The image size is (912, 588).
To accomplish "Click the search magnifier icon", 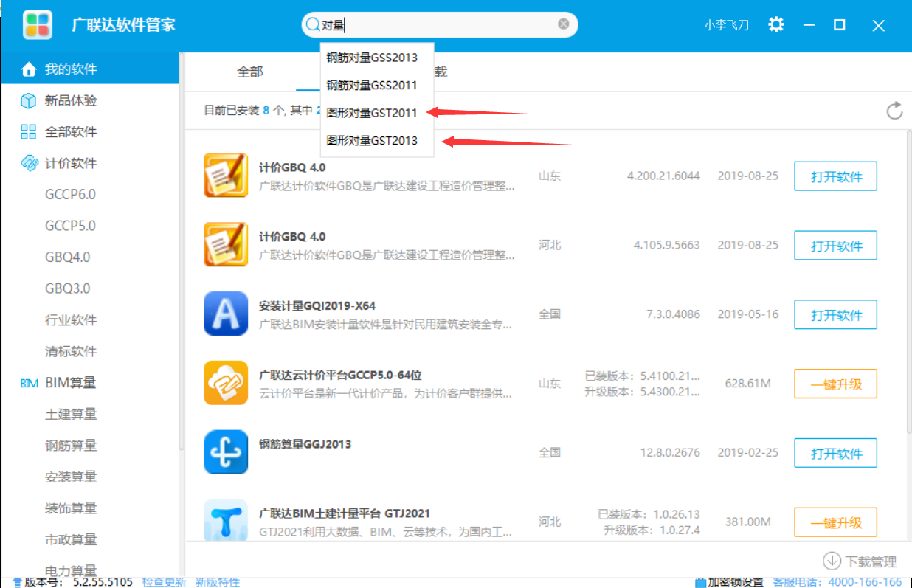I will click(x=312, y=25).
